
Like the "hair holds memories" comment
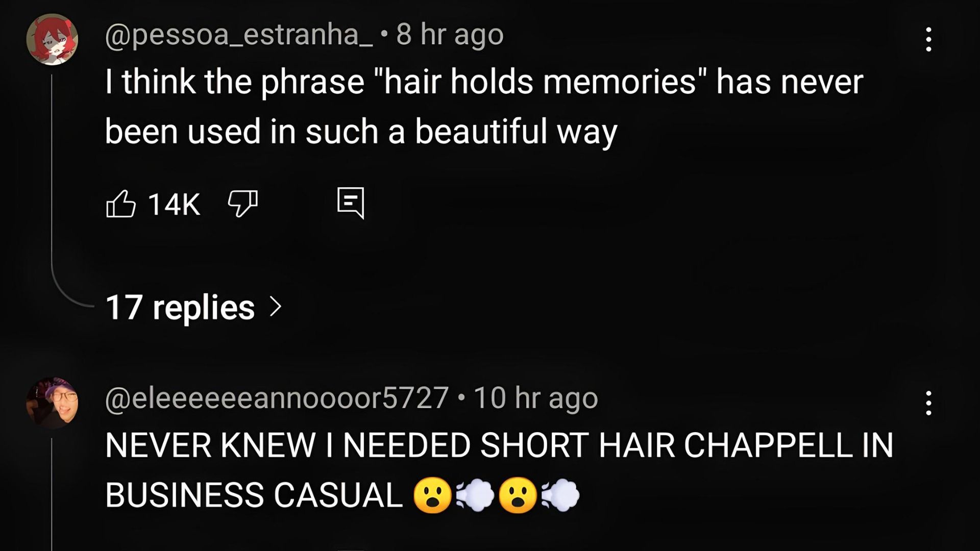[x=121, y=204]
